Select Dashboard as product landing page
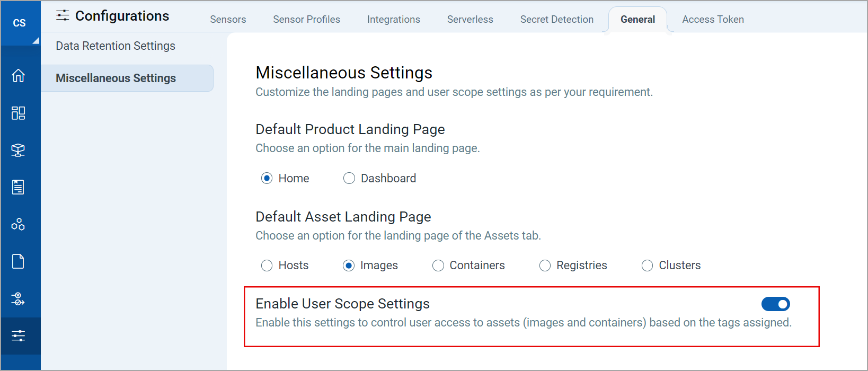This screenshot has height=371, width=868. (x=349, y=179)
